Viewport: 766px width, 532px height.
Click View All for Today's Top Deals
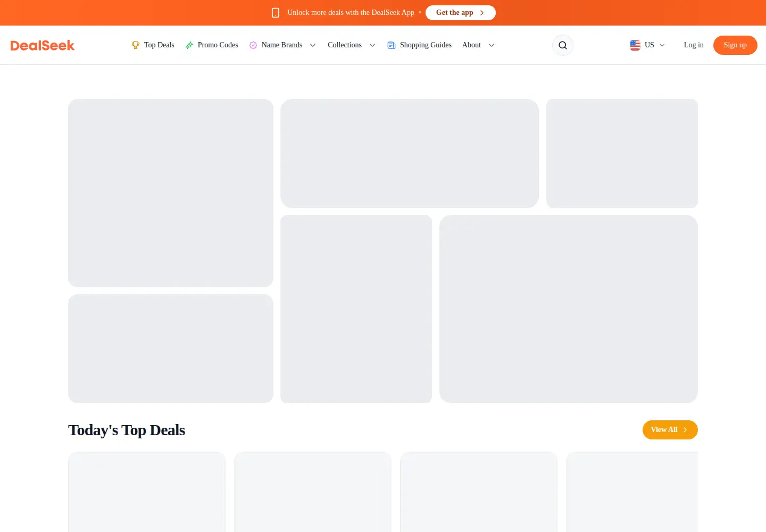click(x=670, y=430)
